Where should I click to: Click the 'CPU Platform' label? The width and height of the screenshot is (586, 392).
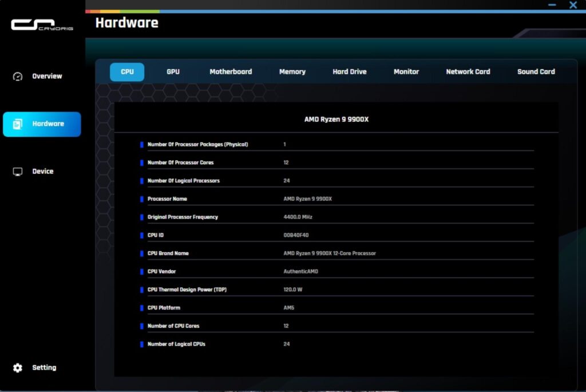(164, 308)
